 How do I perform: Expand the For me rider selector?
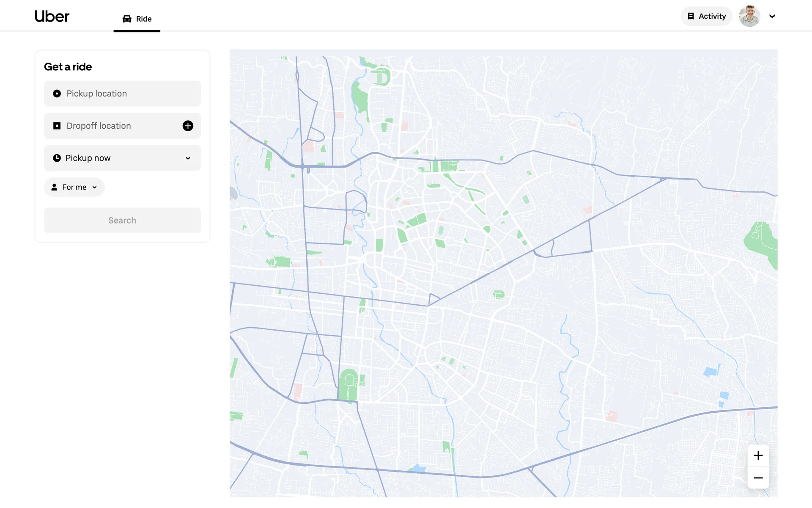(x=74, y=187)
